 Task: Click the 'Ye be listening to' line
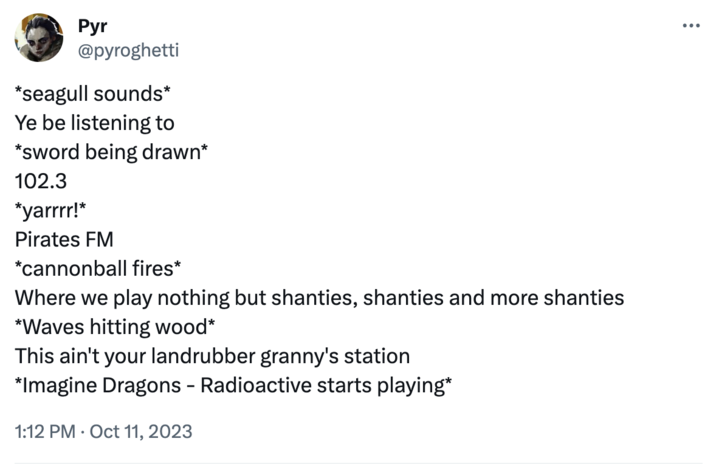(x=95, y=123)
